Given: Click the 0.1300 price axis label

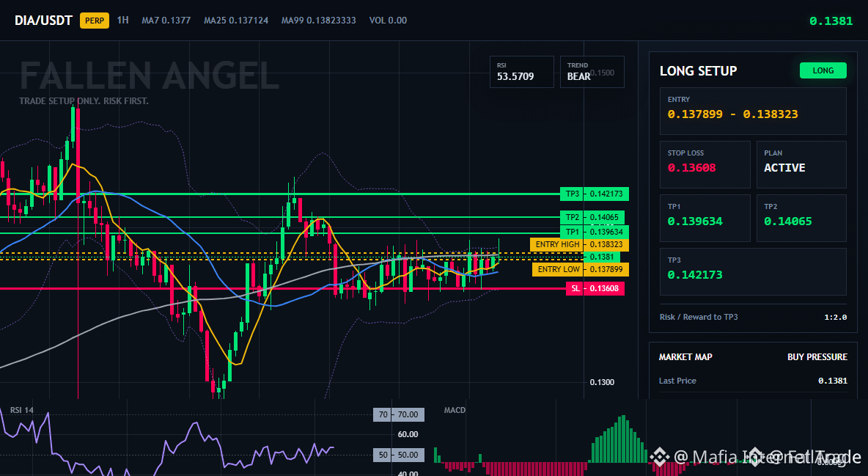Looking at the screenshot, I should pos(602,382).
